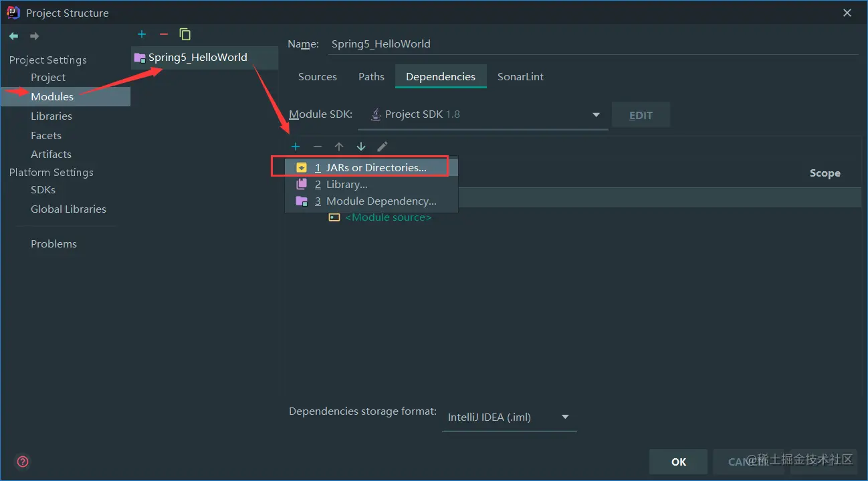Screen dimensions: 868x481
Task: Edit dependency with pencil icon
Action: coord(383,147)
